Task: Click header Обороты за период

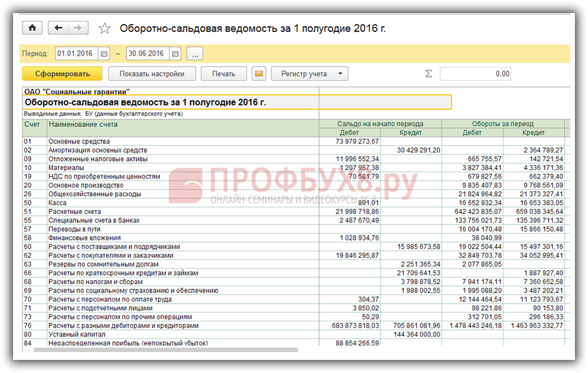Action: (503, 124)
